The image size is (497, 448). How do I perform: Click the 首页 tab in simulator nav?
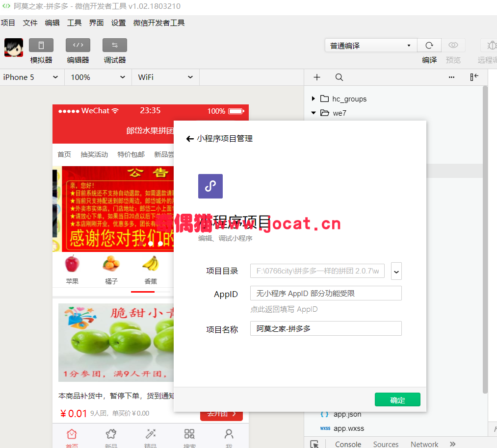(64, 154)
